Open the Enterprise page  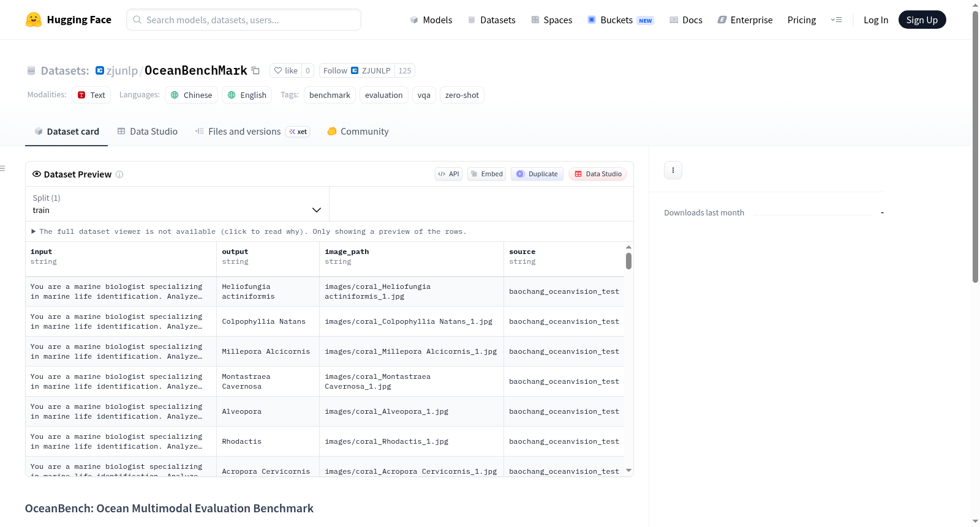point(745,20)
